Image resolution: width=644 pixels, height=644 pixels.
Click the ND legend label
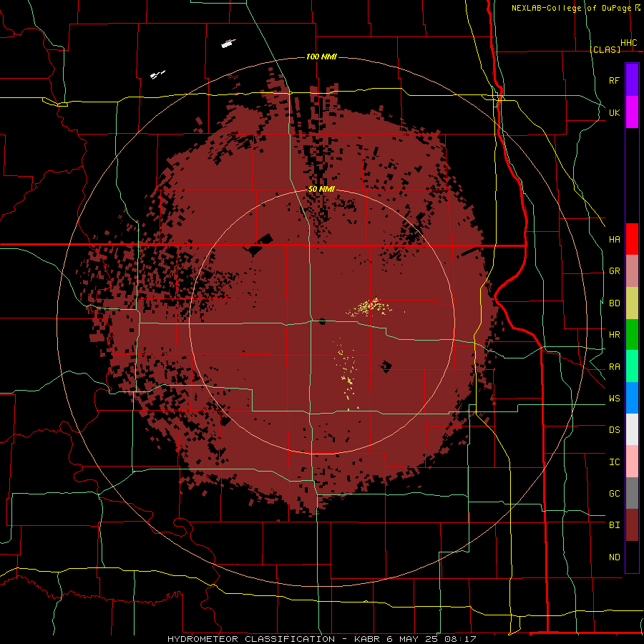coord(614,557)
